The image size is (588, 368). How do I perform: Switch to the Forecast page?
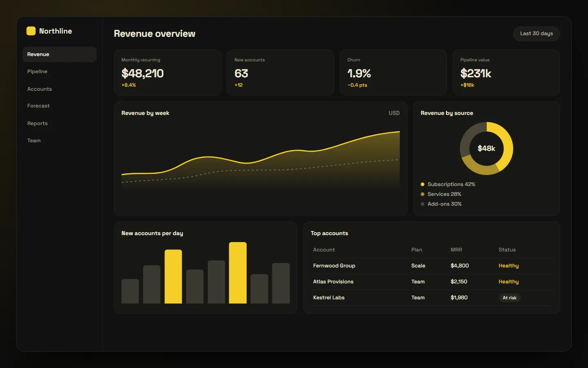coord(59,106)
